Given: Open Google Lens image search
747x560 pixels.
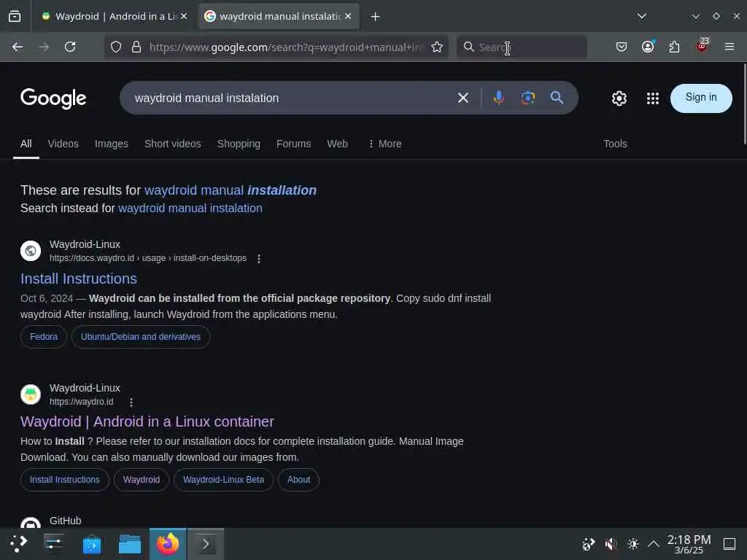Looking at the screenshot, I should (x=528, y=98).
